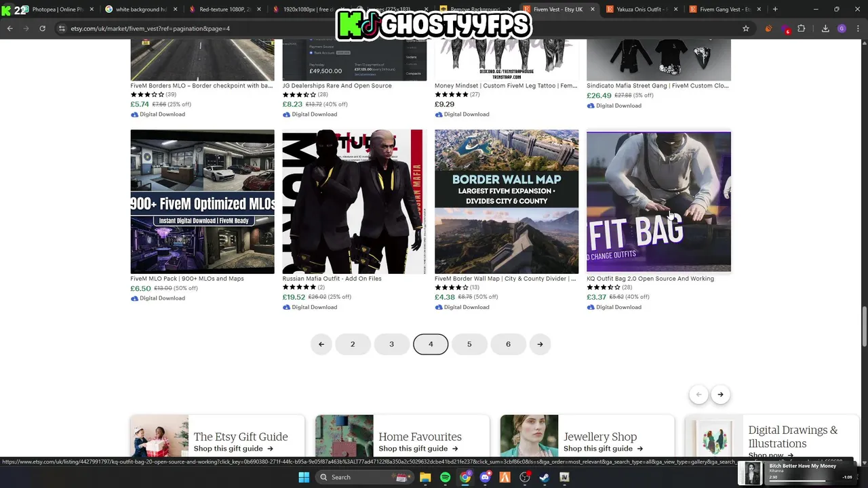868x488 pixels.
Task: Select current page 4 button
Action: click(x=431, y=344)
